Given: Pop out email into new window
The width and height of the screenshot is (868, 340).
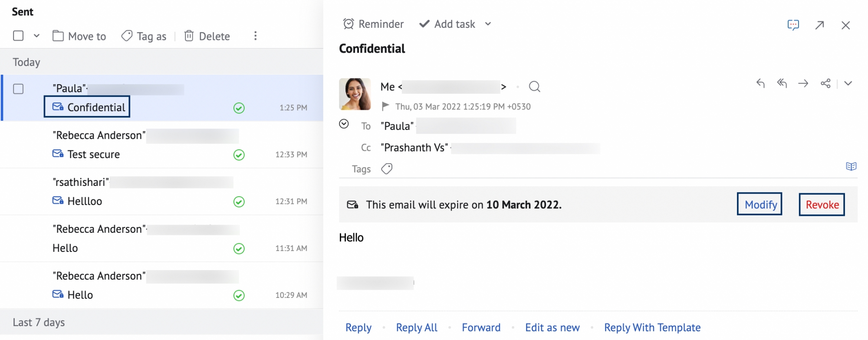Looking at the screenshot, I should (819, 25).
